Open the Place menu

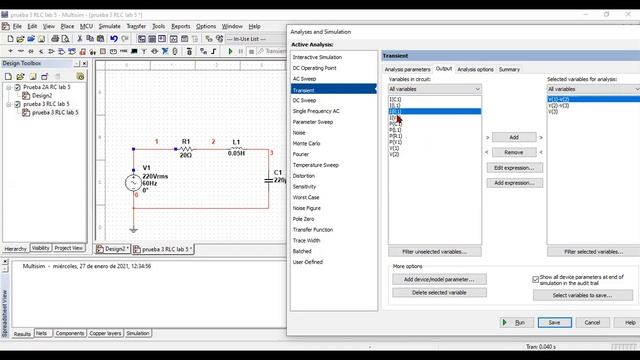[x=67, y=26]
